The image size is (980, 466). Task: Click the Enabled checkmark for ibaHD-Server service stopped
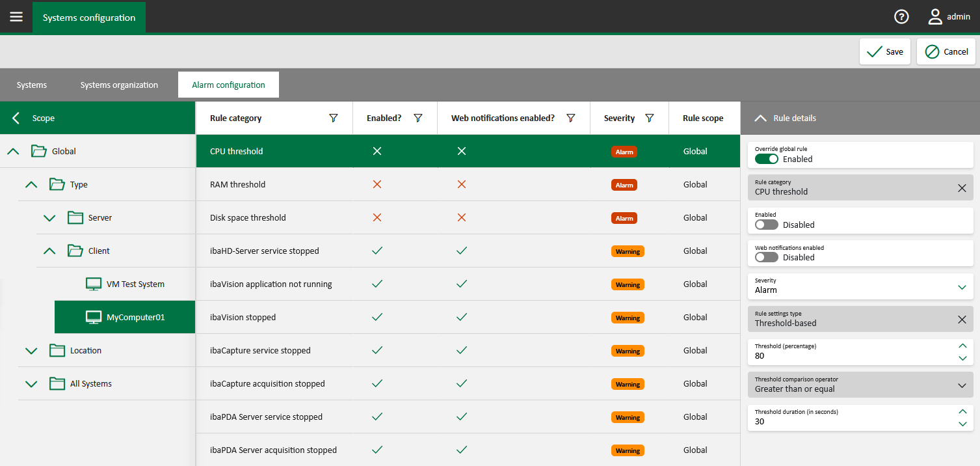377,251
